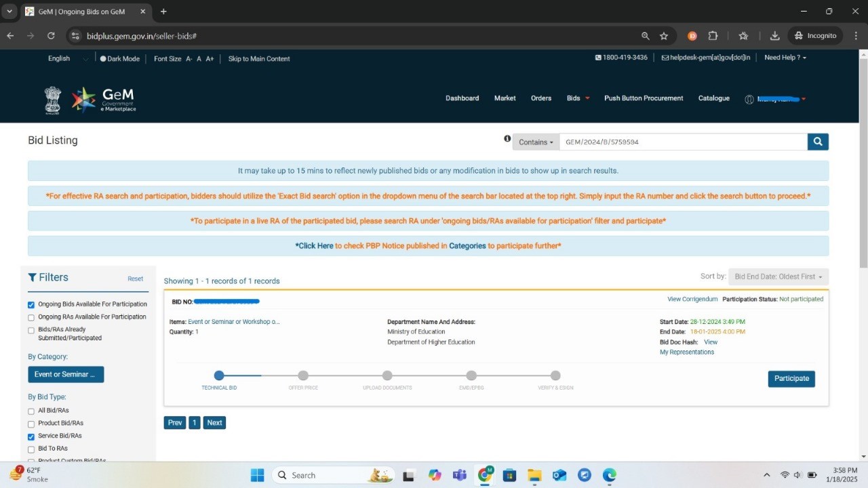
Task: Open Dashboard menu item
Action: point(462,98)
